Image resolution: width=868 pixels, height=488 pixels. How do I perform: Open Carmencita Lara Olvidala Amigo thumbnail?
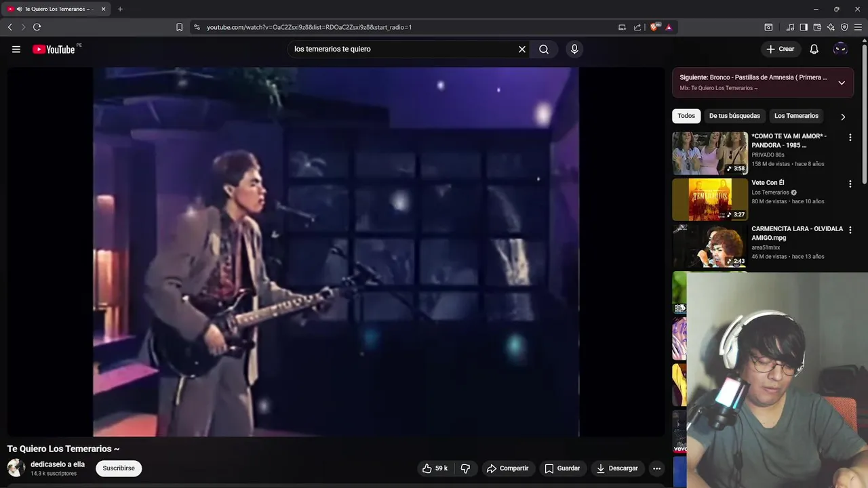[x=710, y=245]
